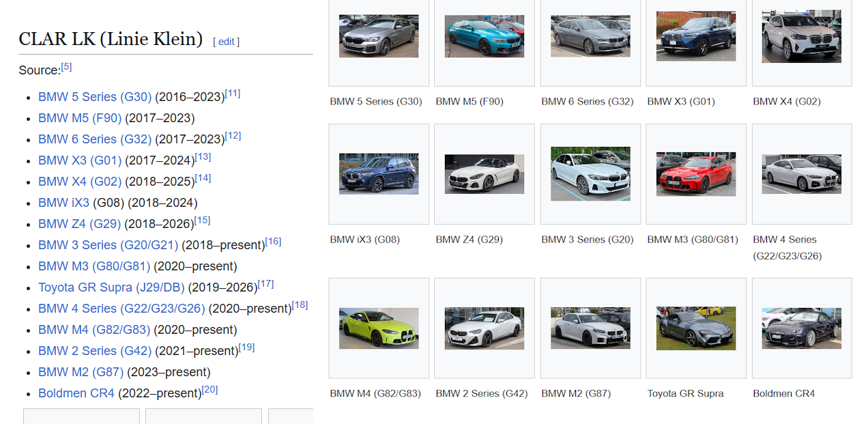
Task: View the BMW X3 (G01) gallery photo
Action: [x=696, y=36]
